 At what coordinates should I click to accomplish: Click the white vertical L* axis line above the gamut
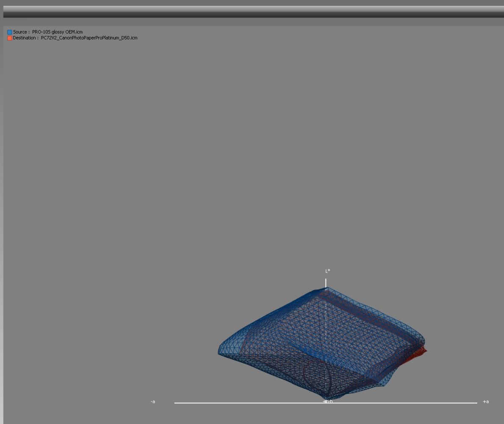point(326,282)
